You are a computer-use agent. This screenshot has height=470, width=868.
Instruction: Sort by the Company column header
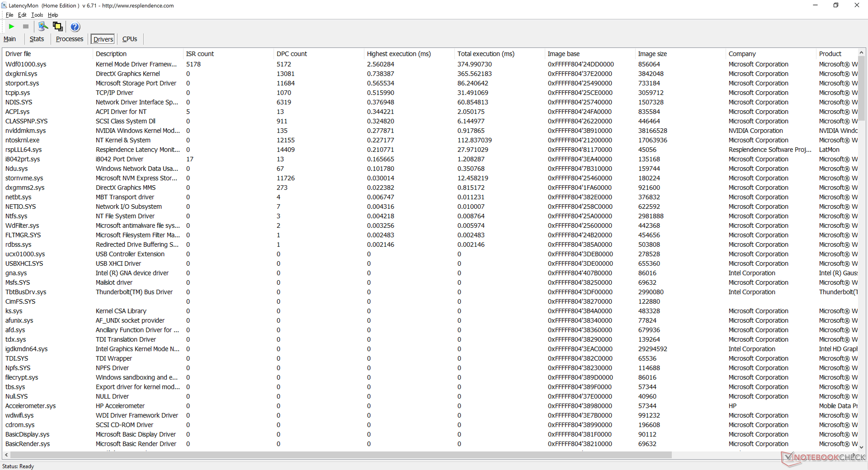click(770, 54)
